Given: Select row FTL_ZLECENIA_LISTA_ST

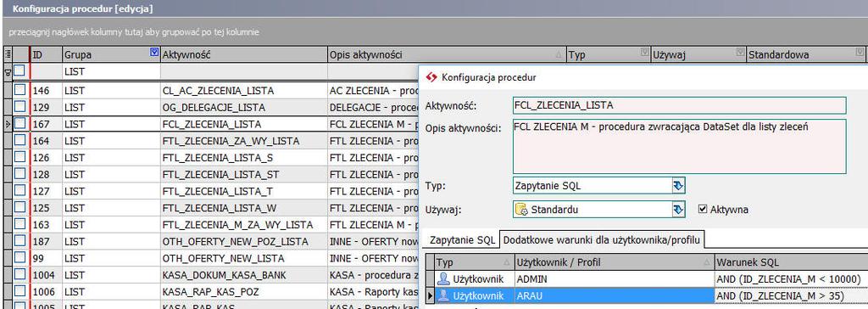Looking at the screenshot, I should 221,175.
